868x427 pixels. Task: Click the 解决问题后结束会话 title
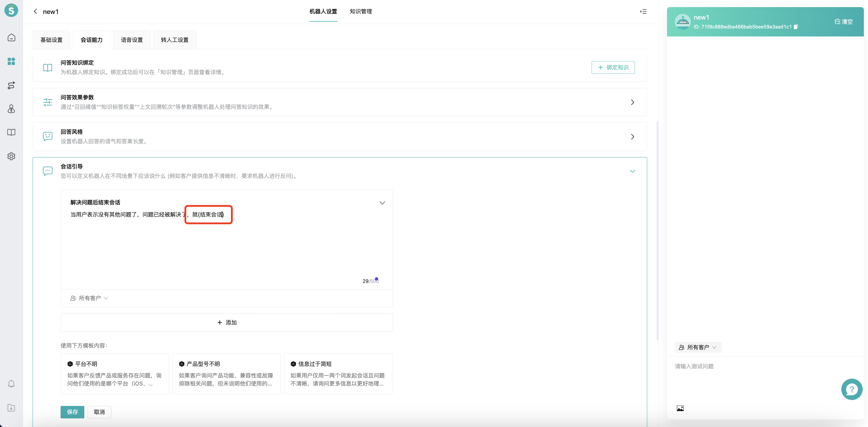95,203
